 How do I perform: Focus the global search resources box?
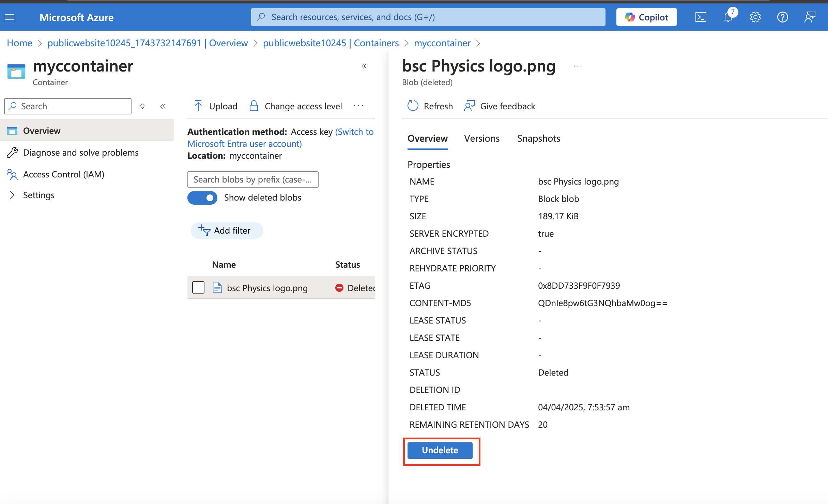(428, 17)
